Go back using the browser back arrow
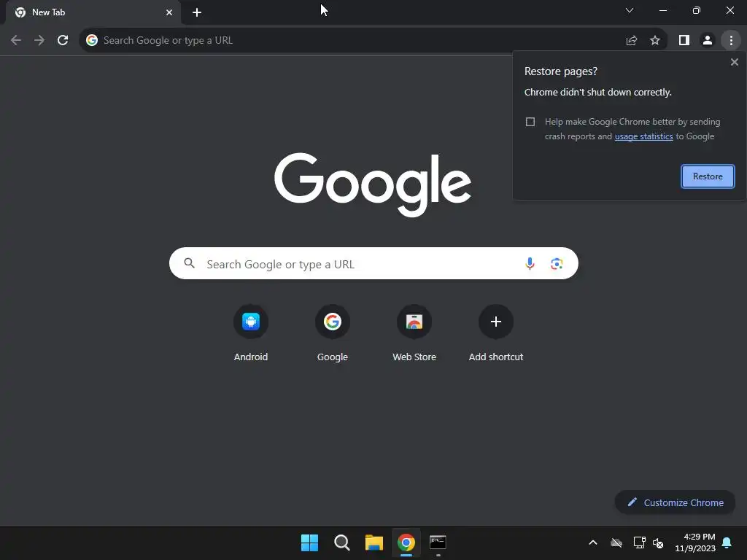The width and height of the screenshot is (747, 560). [16, 40]
